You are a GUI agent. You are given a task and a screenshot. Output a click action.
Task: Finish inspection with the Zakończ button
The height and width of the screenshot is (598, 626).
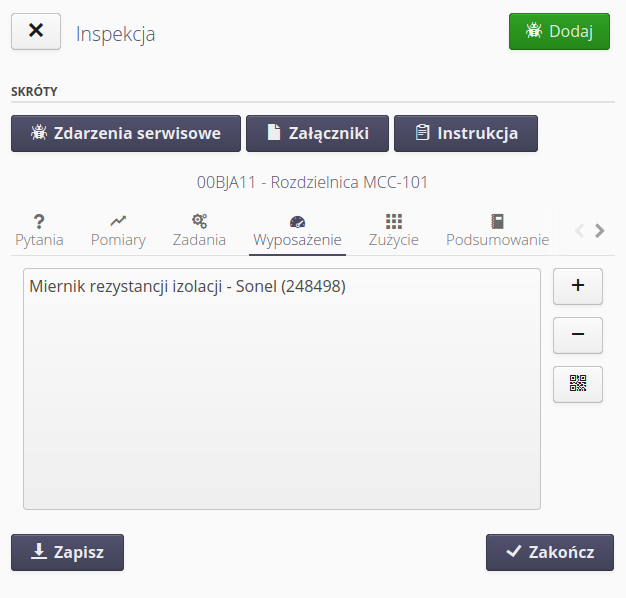point(549,552)
